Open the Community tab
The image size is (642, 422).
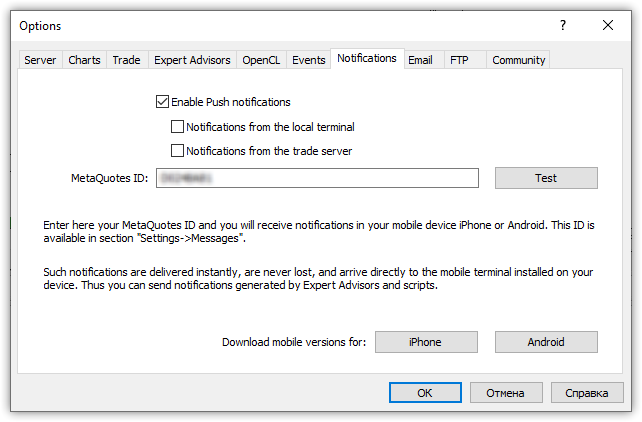(519, 60)
